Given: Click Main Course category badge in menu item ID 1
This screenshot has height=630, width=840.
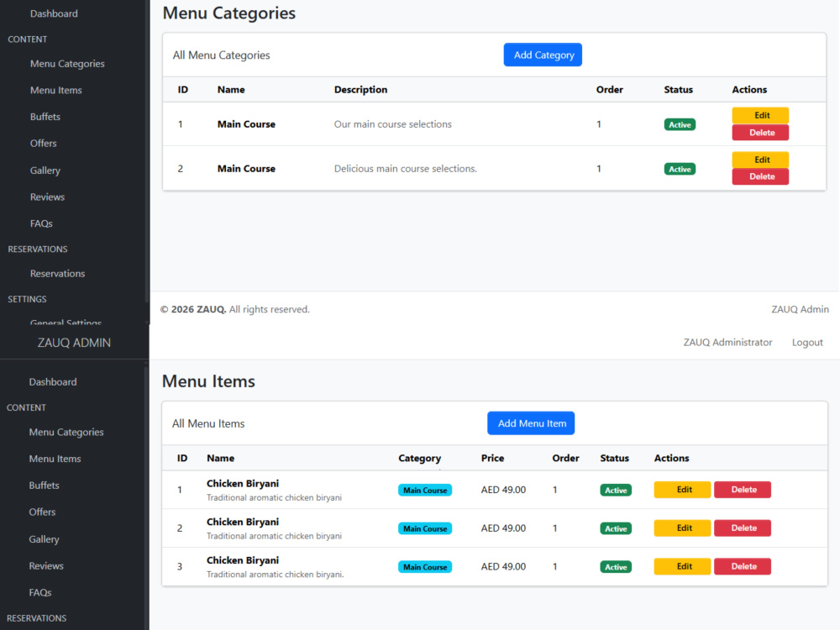Looking at the screenshot, I should click(425, 491).
